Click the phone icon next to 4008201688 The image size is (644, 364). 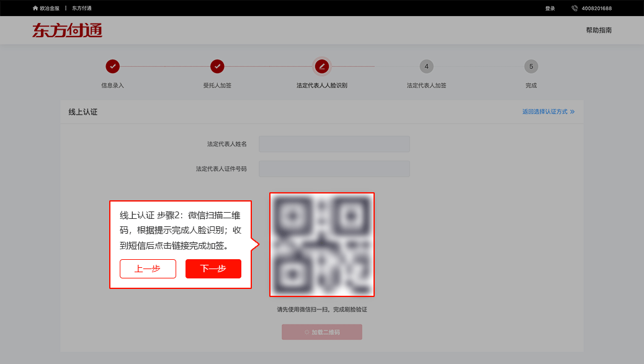[x=574, y=8]
